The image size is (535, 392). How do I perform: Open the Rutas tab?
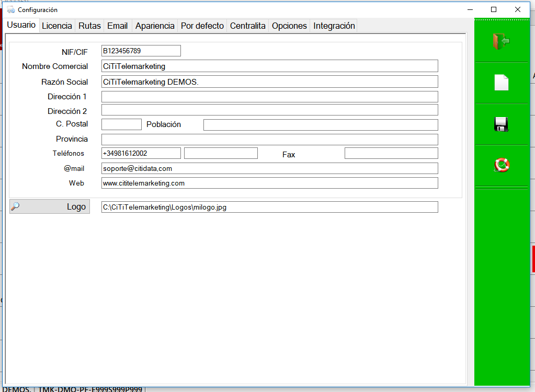[90, 26]
